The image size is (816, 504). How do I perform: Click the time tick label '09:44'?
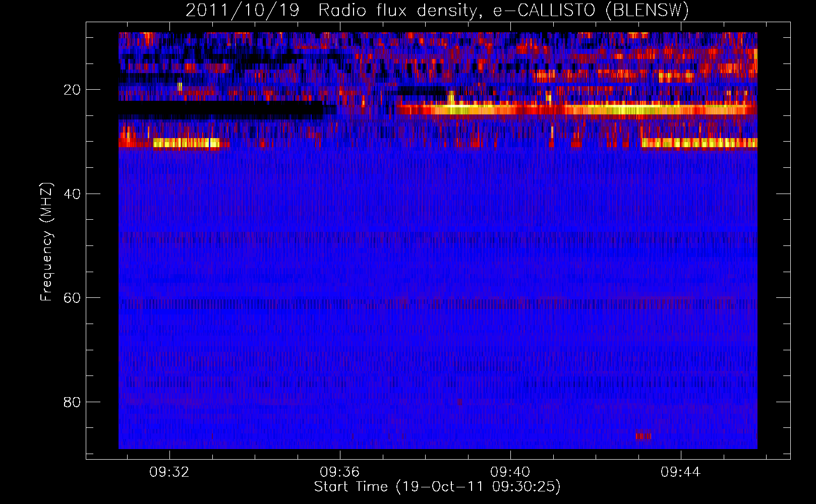point(681,472)
